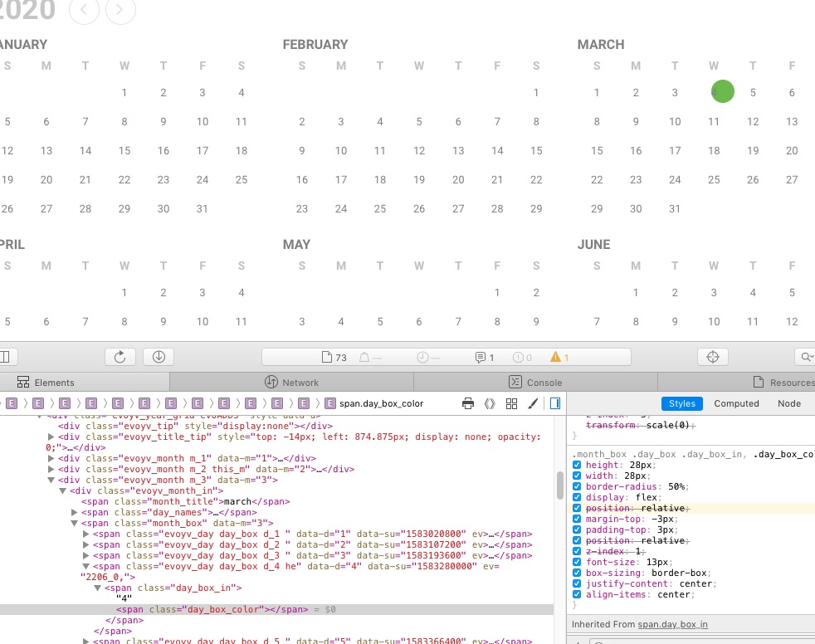815x644 pixels.
Task: Go to next year with right arrow
Action: [120, 10]
